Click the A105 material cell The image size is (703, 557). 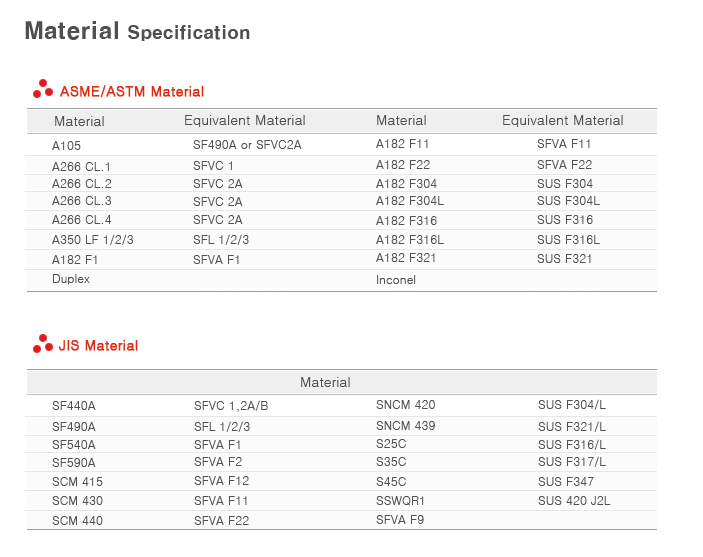coord(66,145)
